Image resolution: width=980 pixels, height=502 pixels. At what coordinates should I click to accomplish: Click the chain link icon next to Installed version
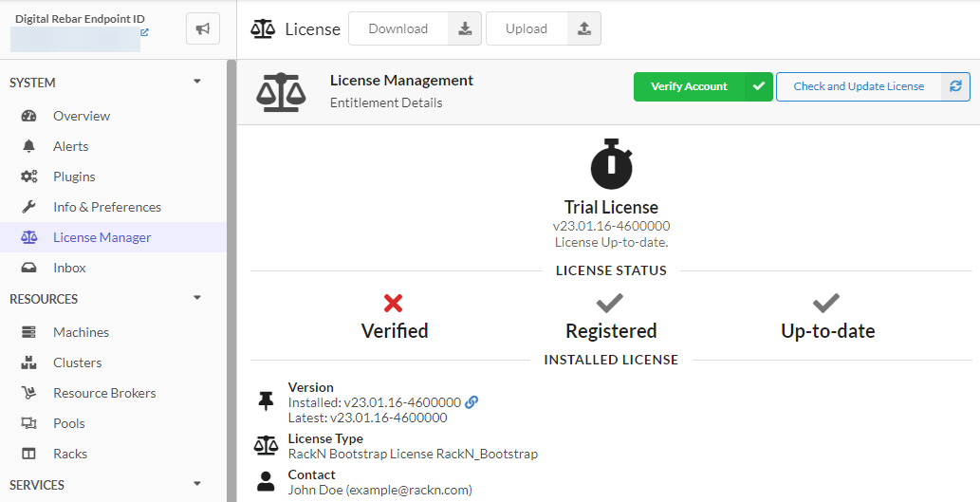[472, 402]
